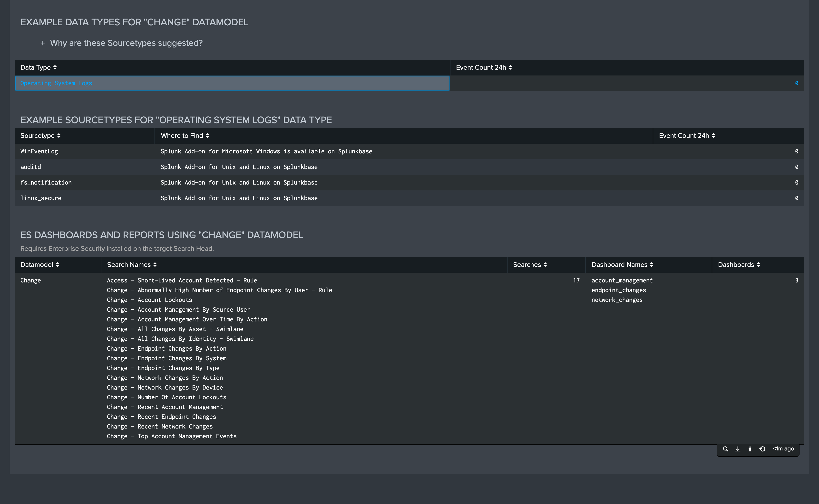819x504 pixels.
Task: Toggle sort direction on the Datamodel column
Action: pos(57,264)
